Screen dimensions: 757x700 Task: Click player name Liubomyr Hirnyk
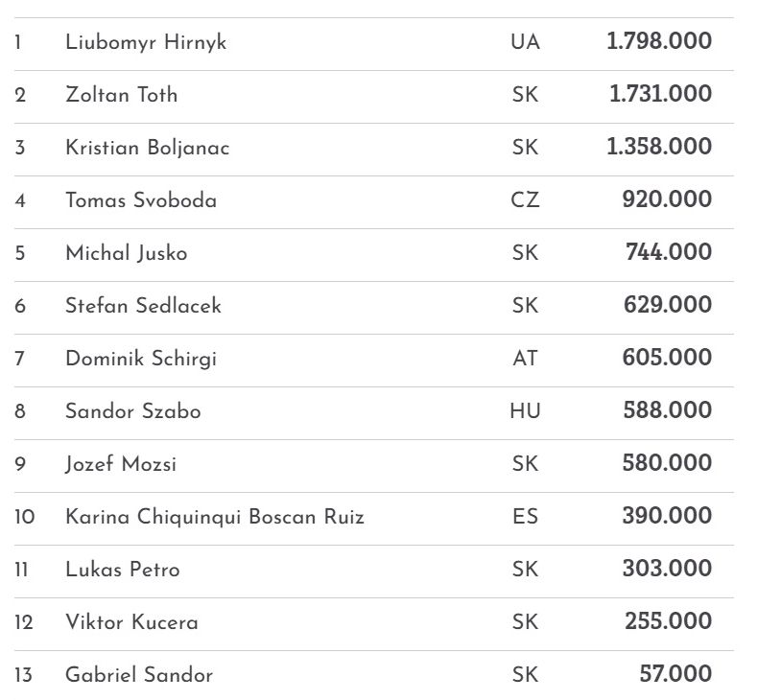click(146, 42)
